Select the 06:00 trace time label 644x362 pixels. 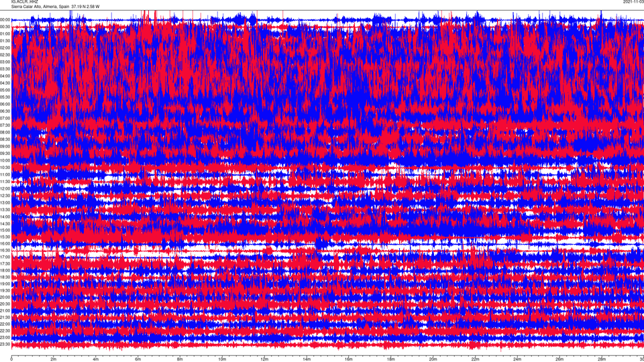(5, 105)
